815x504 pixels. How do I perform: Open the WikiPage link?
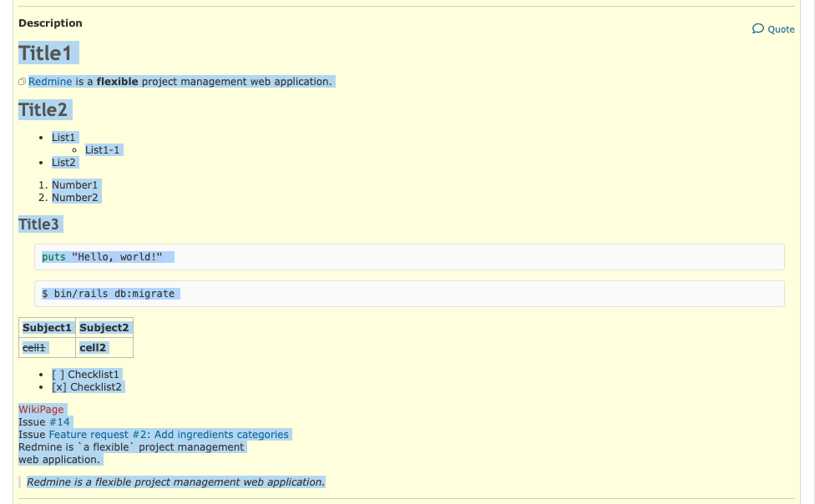[x=41, y=410]
